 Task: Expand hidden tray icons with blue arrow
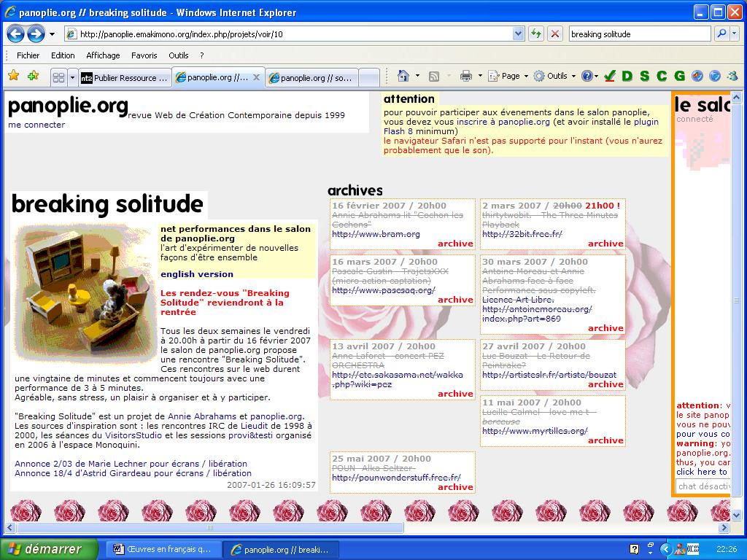point(665,549)
